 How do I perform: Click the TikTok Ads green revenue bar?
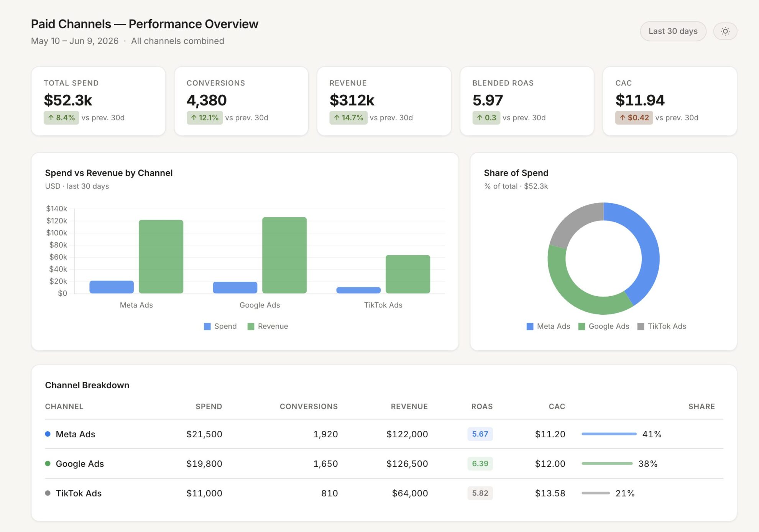coord(408,274)
